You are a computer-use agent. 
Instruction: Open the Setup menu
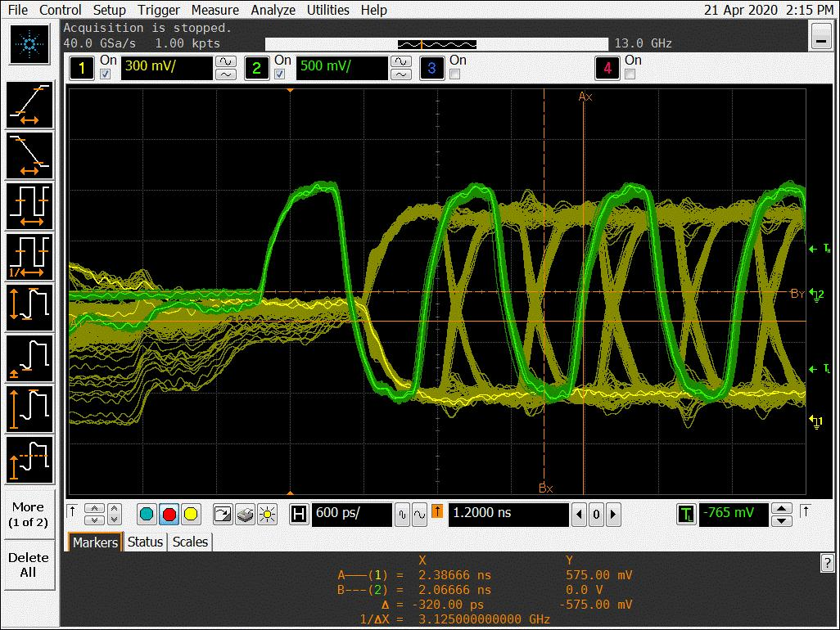tap(110, 10)
